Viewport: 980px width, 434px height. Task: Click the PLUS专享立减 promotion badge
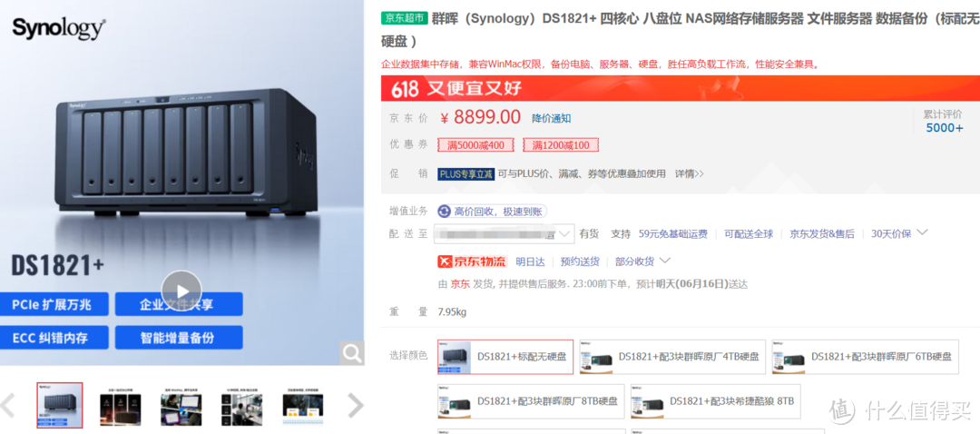pos(466,173)
